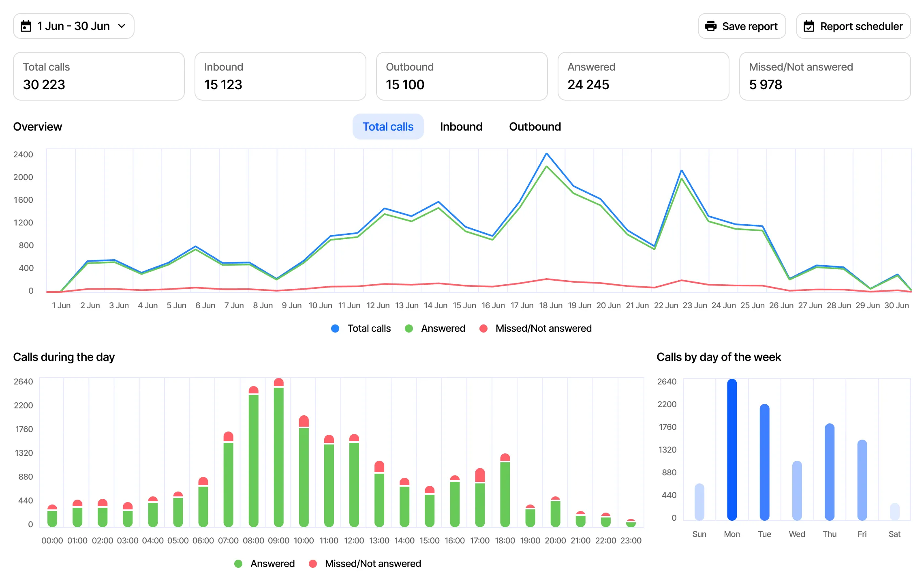Click the '12 Jun' axis label
Image resolution: width=924 pixels, height=584 pixels.
click(x=378, y=305)
